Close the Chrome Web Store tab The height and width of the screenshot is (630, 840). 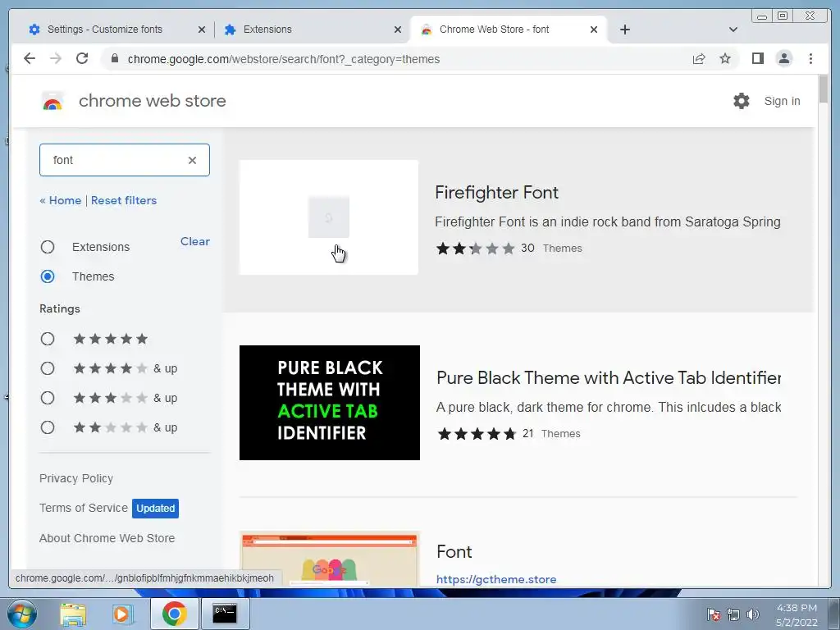594,30
